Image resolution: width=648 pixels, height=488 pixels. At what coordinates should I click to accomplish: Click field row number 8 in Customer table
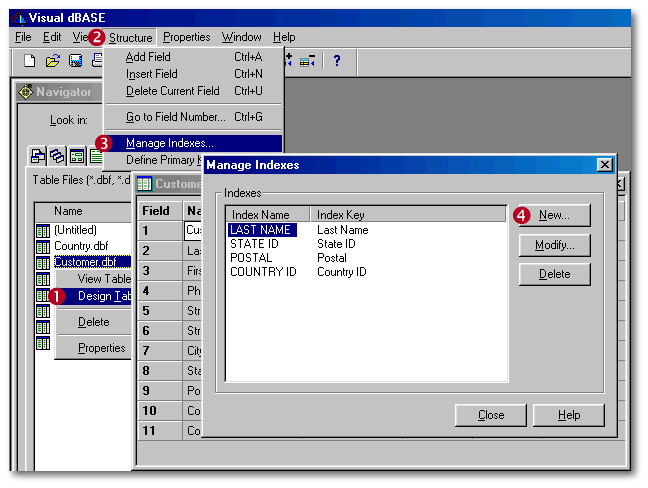[x=160, y=371]
